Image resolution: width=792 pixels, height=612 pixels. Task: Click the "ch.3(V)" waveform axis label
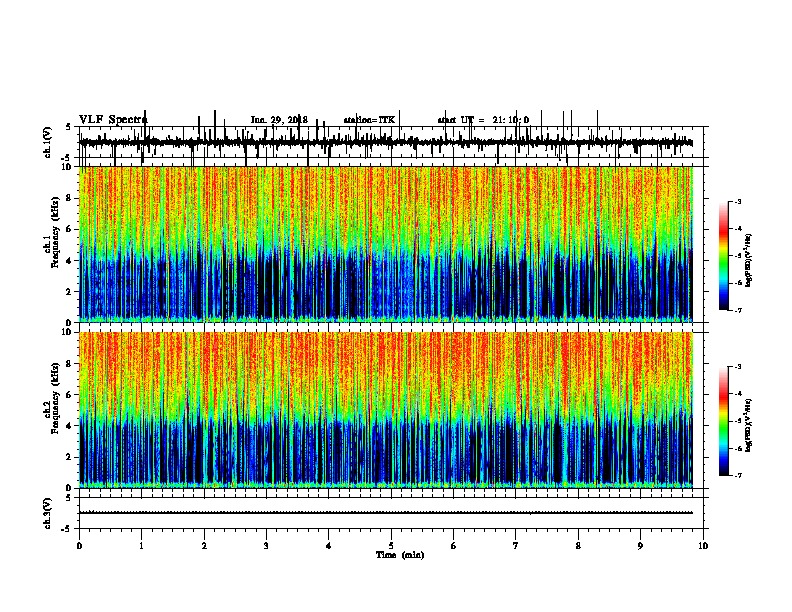47,513
